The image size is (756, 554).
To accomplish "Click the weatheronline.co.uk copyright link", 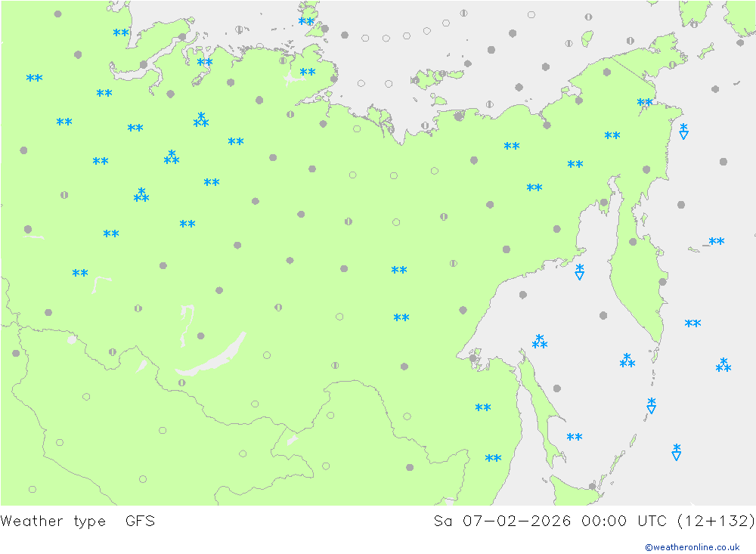I will point(692,547).
